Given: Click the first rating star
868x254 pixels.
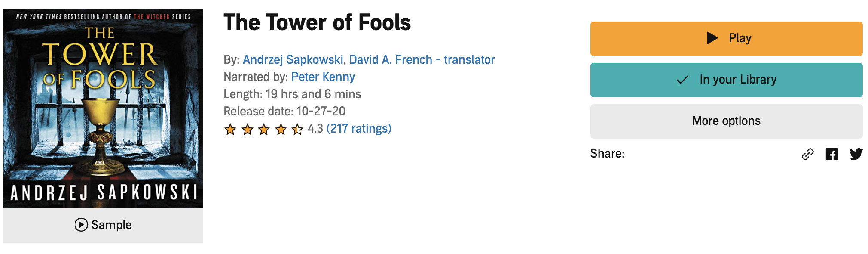Looking at the screenshot, I should 230,129.
